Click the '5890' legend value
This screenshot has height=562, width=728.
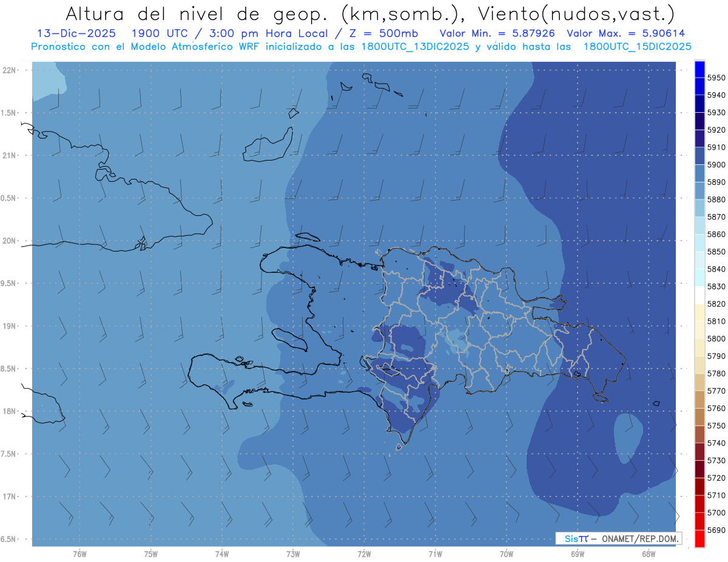pyautogui.click(x=716, y=182)
